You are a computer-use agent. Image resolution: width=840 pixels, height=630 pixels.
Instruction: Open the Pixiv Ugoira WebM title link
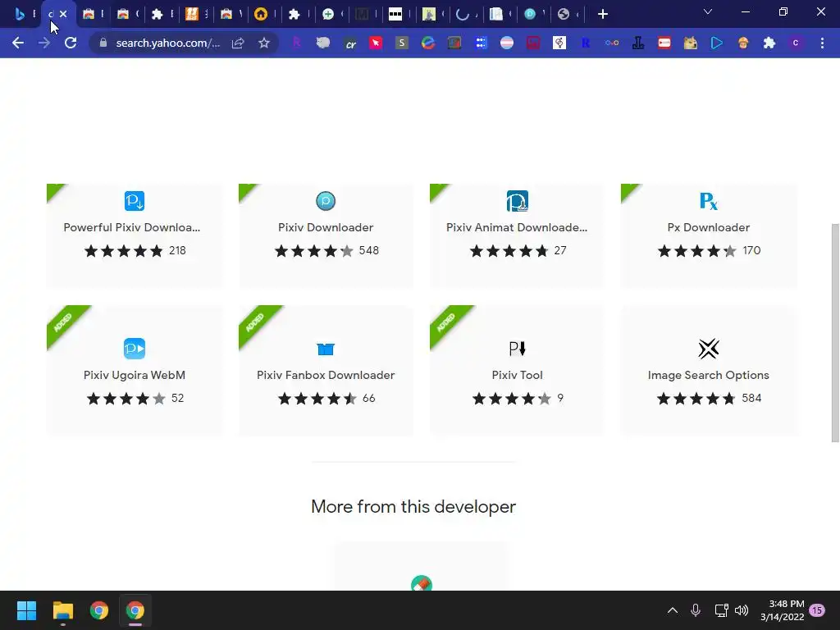coord(135,375)
